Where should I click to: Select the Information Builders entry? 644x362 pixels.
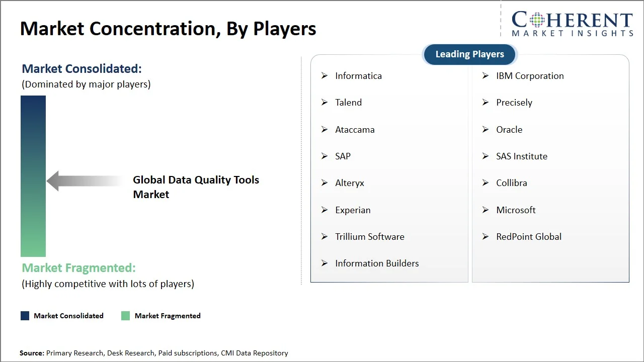point(377,263)
